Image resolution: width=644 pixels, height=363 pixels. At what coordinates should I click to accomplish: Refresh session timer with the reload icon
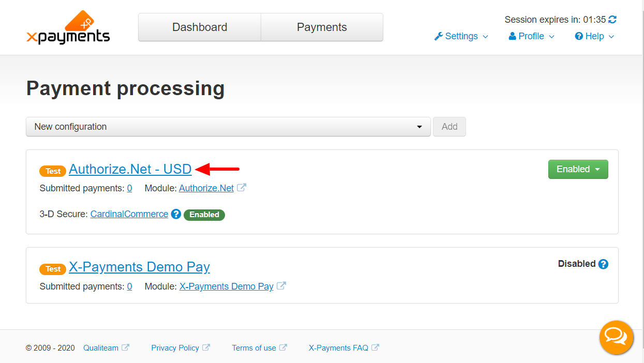tap(612, 20)
